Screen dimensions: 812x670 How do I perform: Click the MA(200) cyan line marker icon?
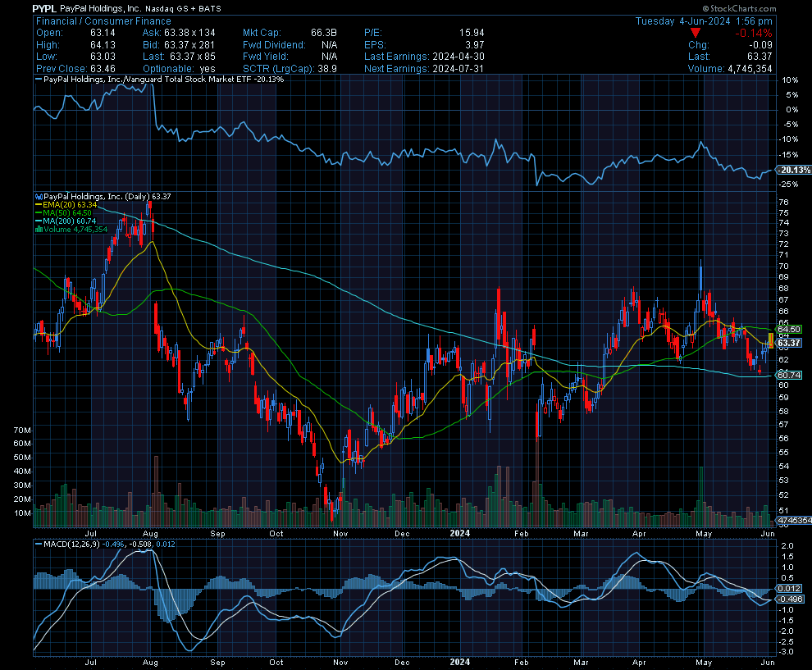pos(37,221)
